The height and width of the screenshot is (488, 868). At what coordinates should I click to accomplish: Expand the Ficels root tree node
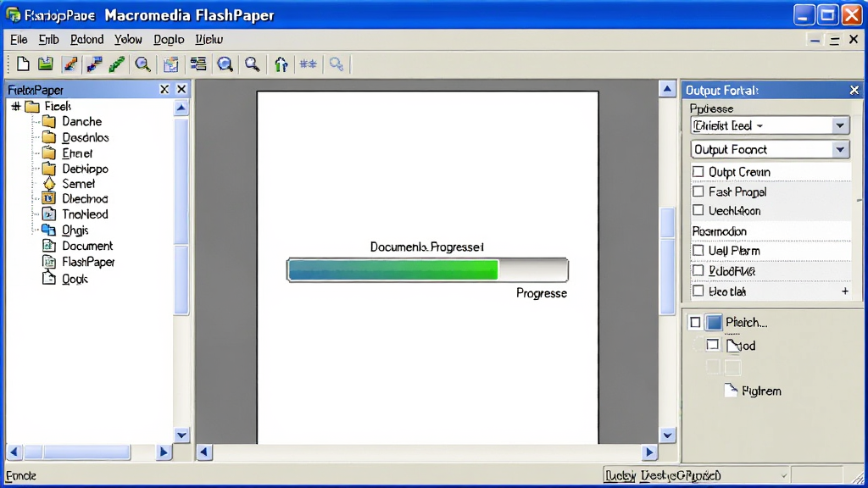tap(16, 106)
